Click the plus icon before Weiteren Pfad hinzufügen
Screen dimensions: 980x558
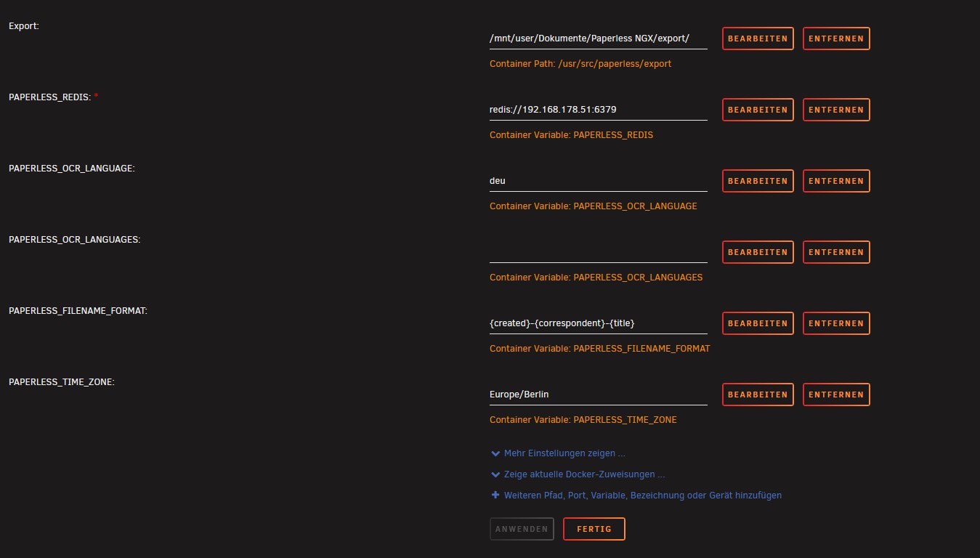pos(495,495)
